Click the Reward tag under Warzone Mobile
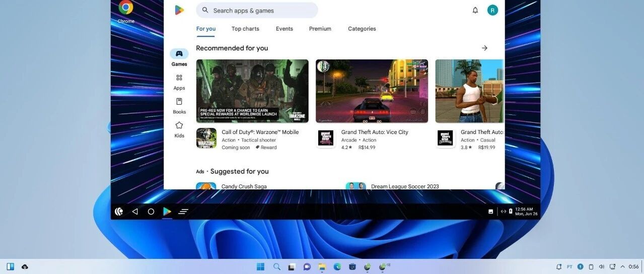 (x=266, y=148)
